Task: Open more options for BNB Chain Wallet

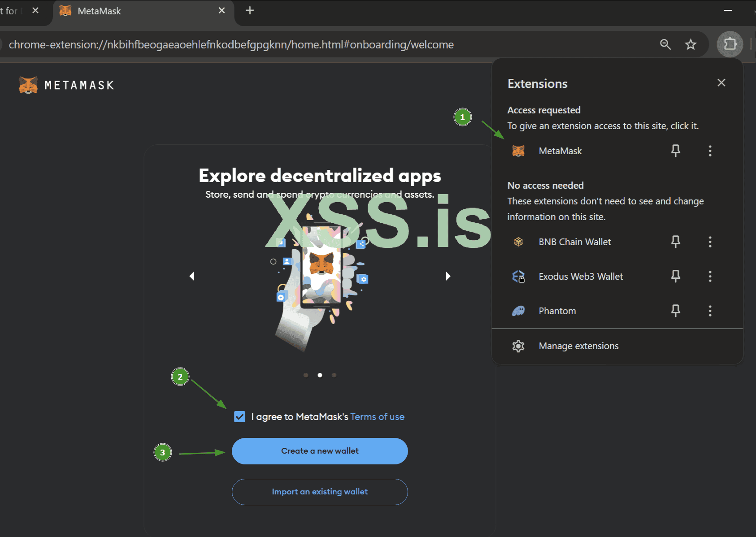Action: (x=710, y=242)
